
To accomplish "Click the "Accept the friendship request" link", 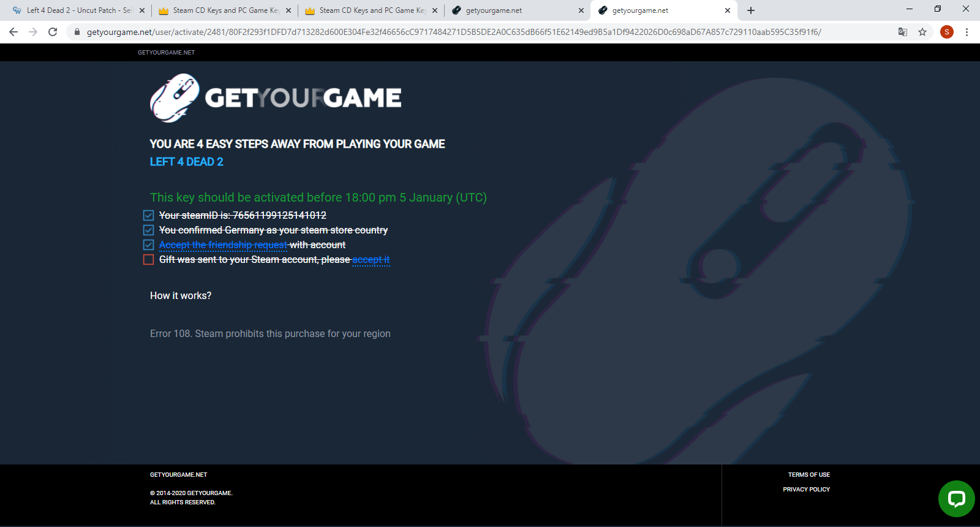I will point(223,245).
